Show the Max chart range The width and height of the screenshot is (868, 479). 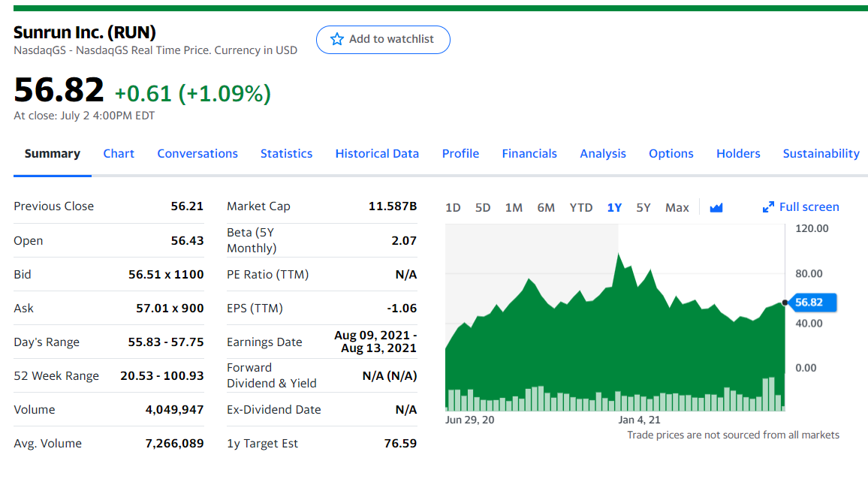pos(677,207)
